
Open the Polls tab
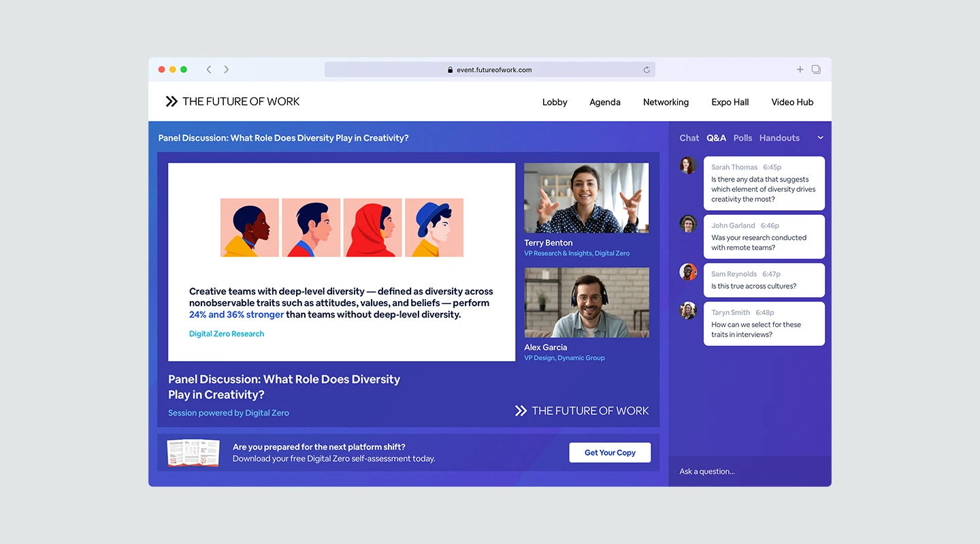click(x=742, y=138)
